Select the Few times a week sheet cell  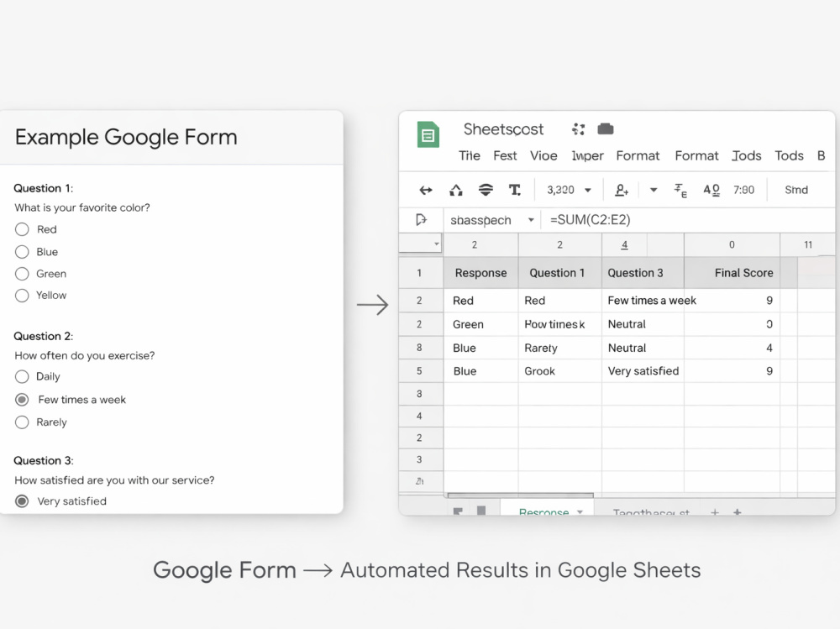(x=643, y=301)
